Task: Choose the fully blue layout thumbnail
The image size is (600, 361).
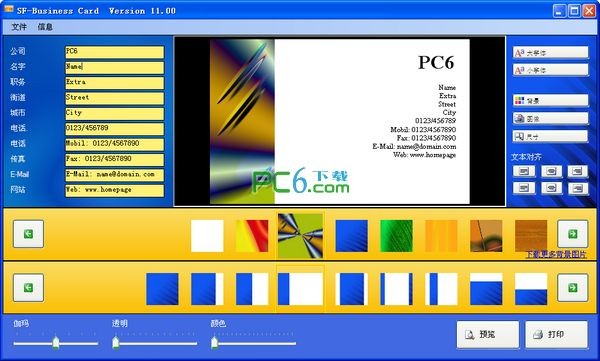Action: [162, 289]
